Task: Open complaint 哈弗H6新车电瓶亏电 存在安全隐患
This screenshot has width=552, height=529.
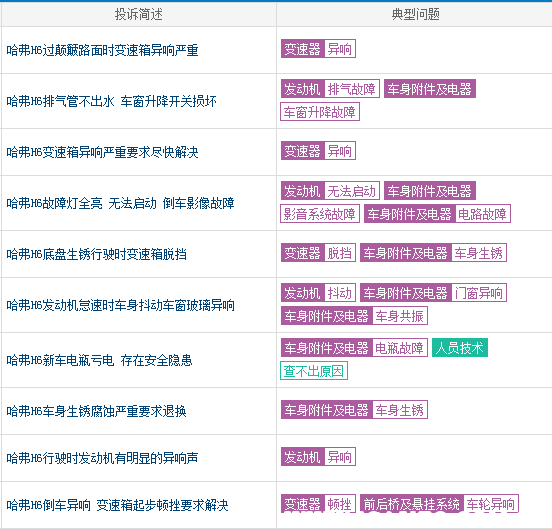Action: [x=99, y=360]
